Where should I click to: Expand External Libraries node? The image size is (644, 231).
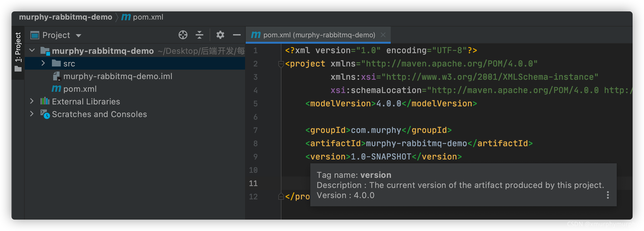pos(32,101)
